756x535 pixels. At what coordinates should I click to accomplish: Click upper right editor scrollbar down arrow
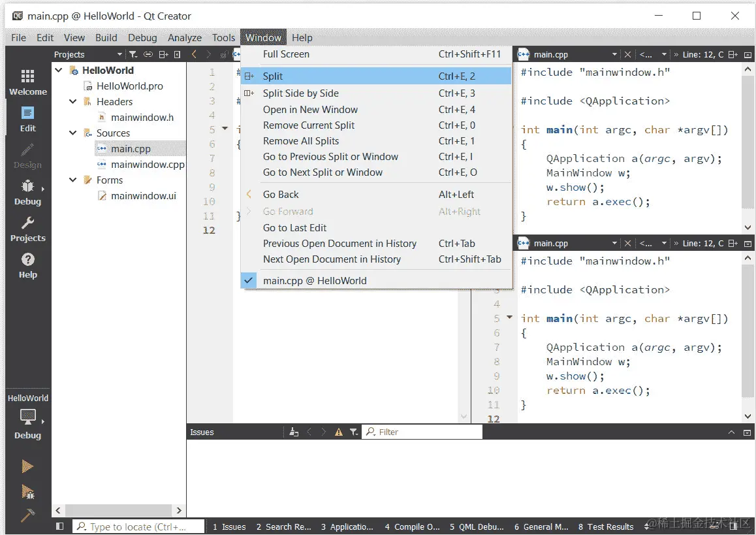pos(748,227)
